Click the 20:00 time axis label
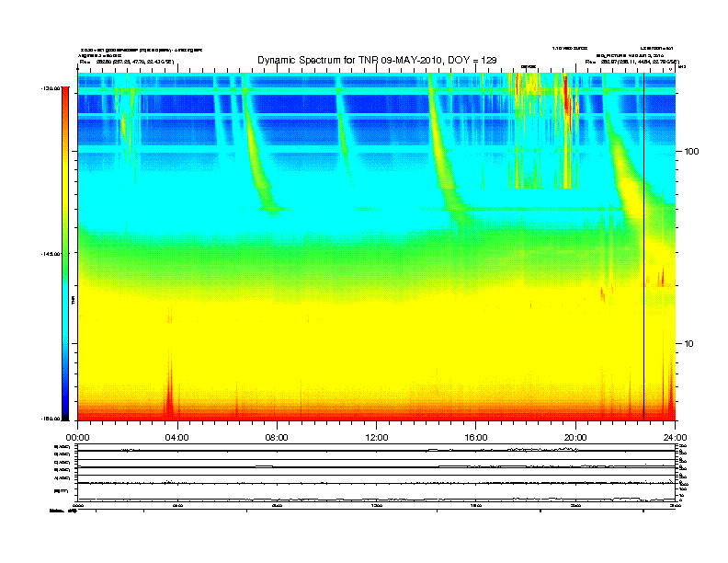Screen dimensions: 728x563 click(575, 438)
